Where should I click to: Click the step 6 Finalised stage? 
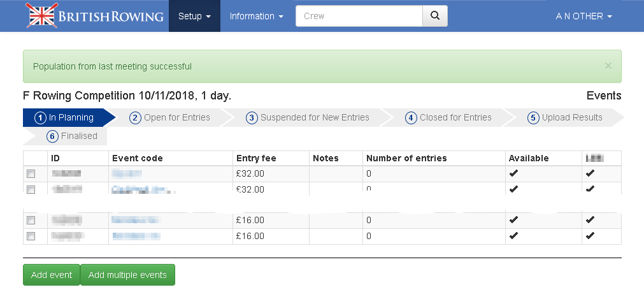72,136
